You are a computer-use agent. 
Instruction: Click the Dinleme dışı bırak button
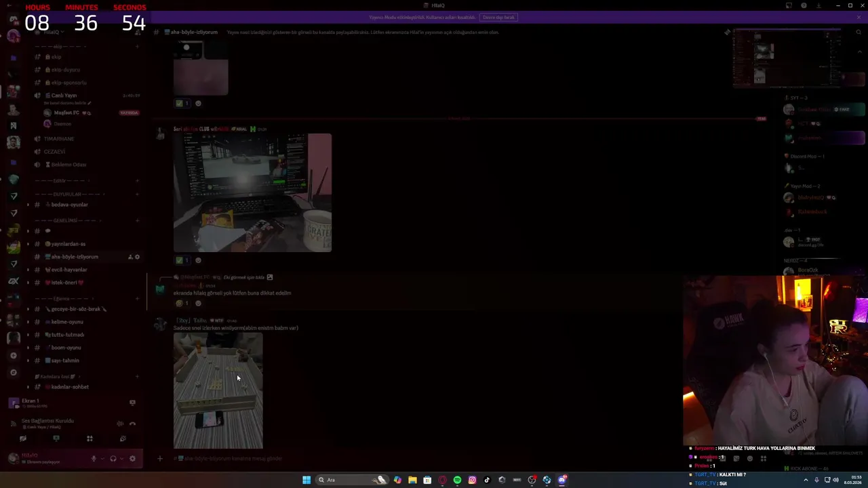coord(498,17)
